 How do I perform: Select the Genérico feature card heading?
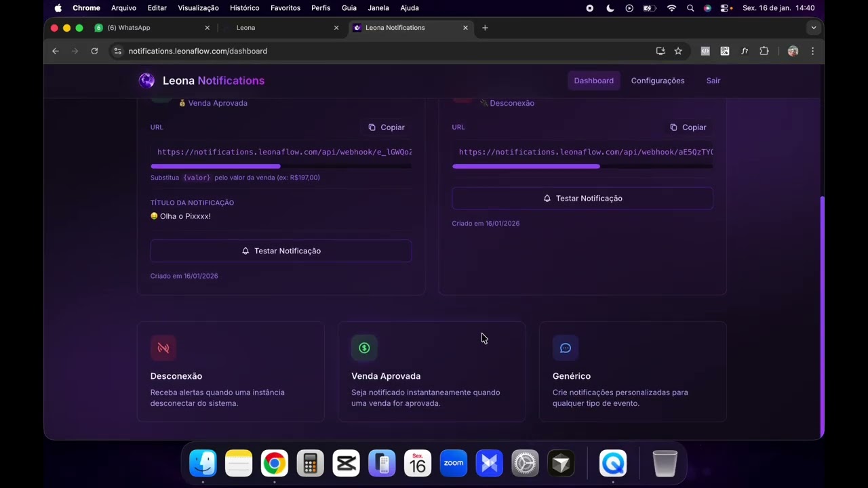click(572, 376)
